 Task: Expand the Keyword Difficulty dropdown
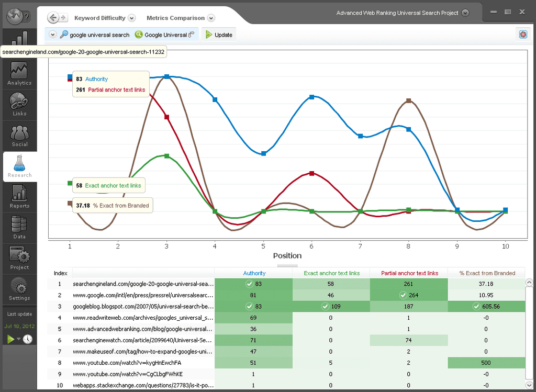click(132, 17)
